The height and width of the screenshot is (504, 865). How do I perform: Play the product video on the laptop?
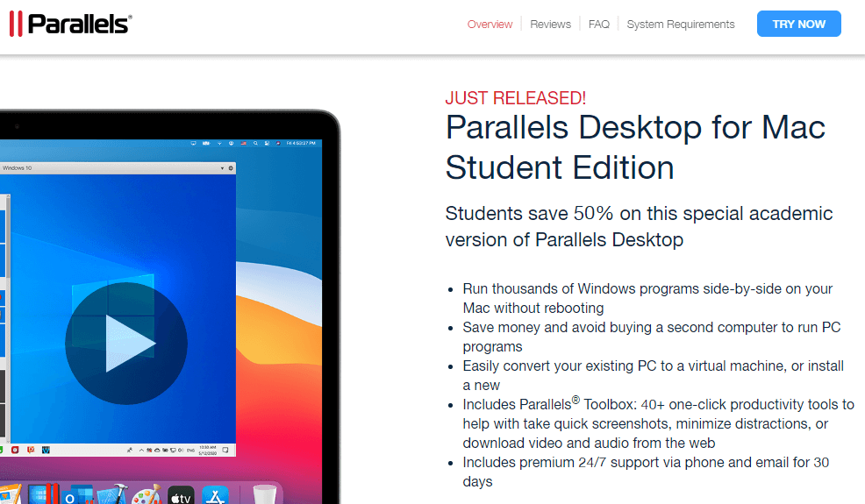click(x=125, y=344)
